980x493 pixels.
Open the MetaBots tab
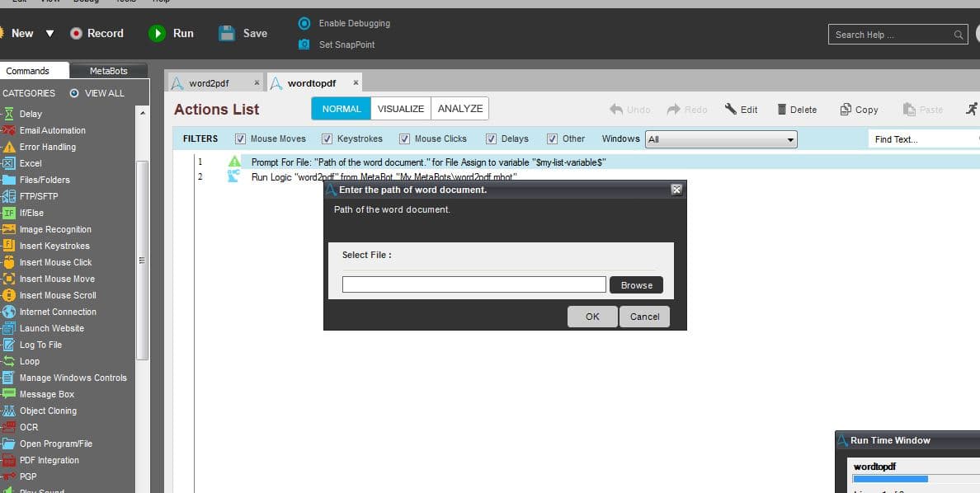(x=109, y=71)
